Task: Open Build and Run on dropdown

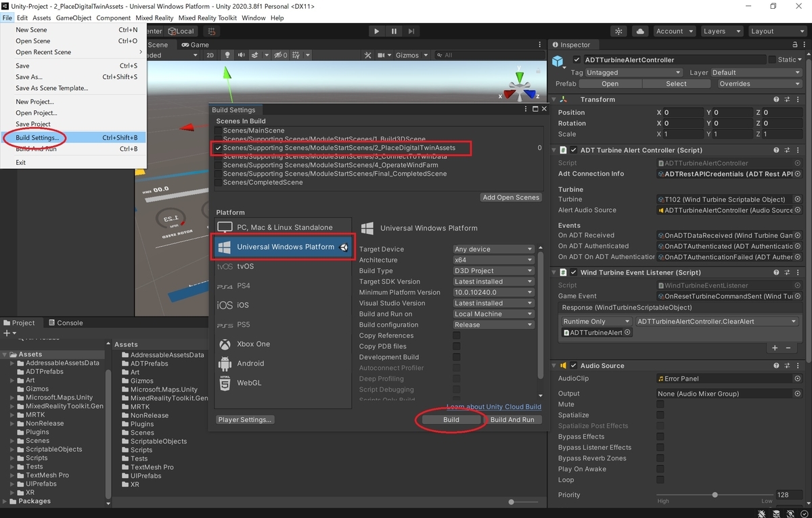Action: pos(493,314)
